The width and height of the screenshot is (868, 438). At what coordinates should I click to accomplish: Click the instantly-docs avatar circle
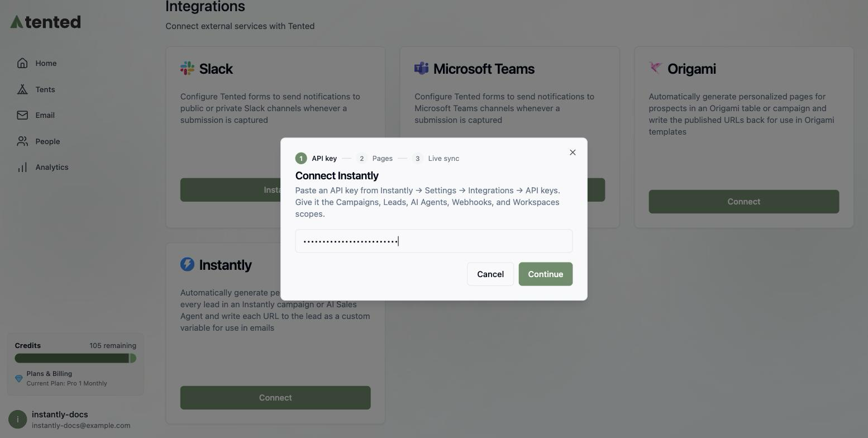[18, 420]
